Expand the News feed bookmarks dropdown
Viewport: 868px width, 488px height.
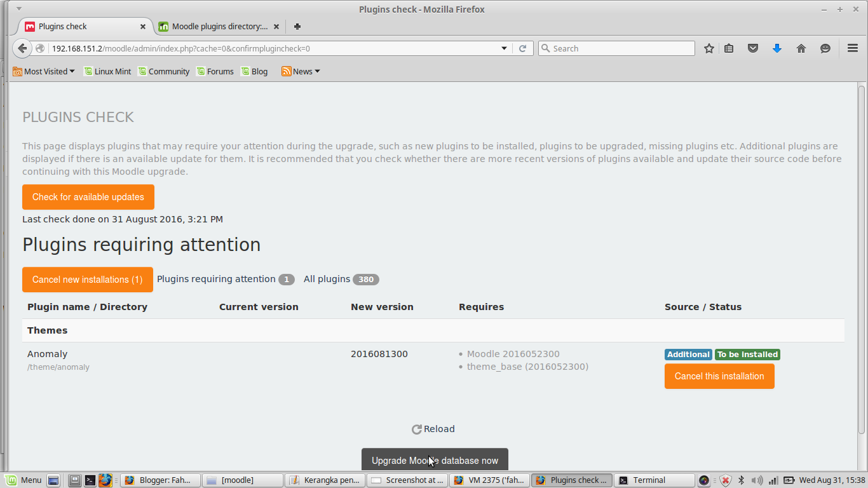301,71
